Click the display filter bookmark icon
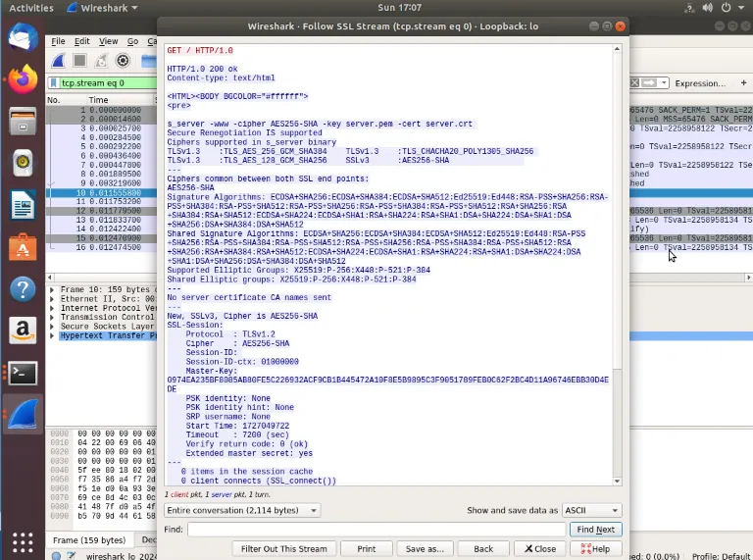Screen dimensions: 753x560 click(x=54, y=83)
